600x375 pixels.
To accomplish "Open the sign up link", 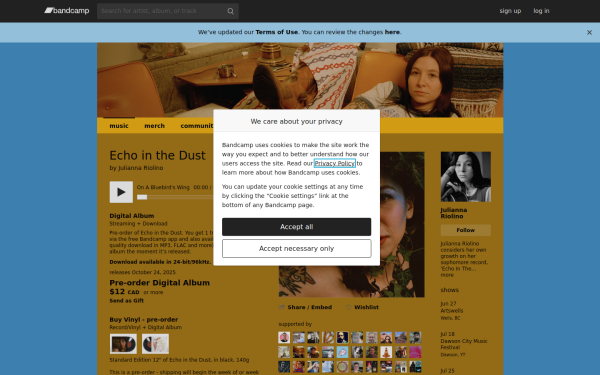I will pyautogui.click(x=510, y=11).
